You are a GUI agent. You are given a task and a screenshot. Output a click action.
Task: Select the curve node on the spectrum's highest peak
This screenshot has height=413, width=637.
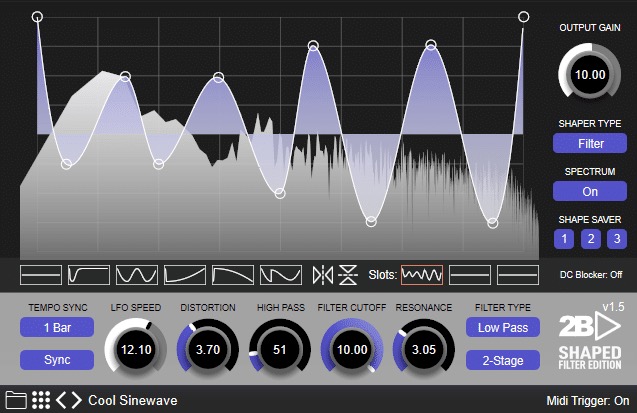pos(126,76)
